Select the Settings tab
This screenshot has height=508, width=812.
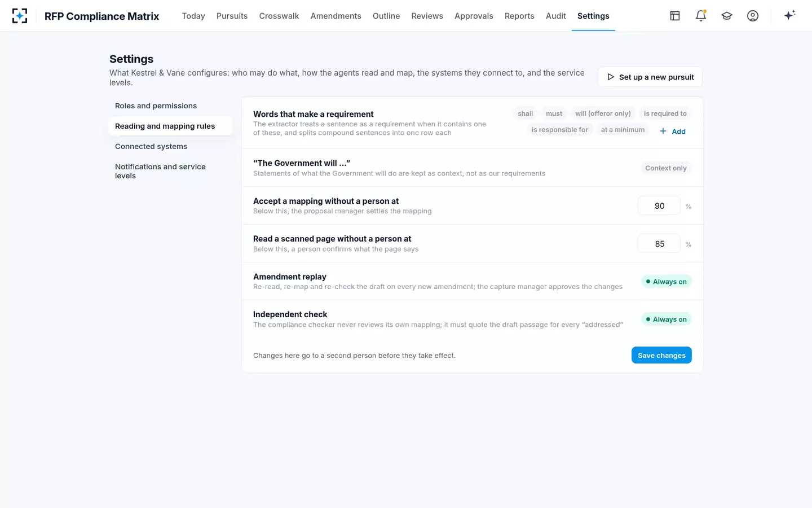(x=593, y=16)
